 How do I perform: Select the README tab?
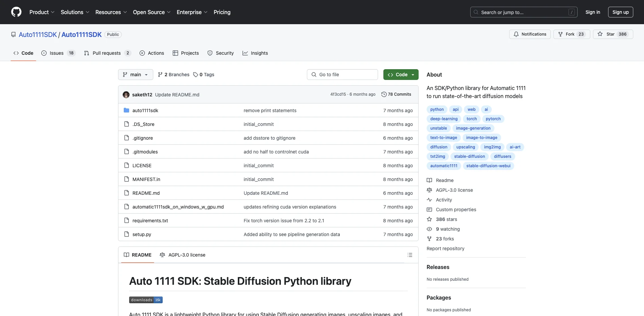(x=138, y=255)
